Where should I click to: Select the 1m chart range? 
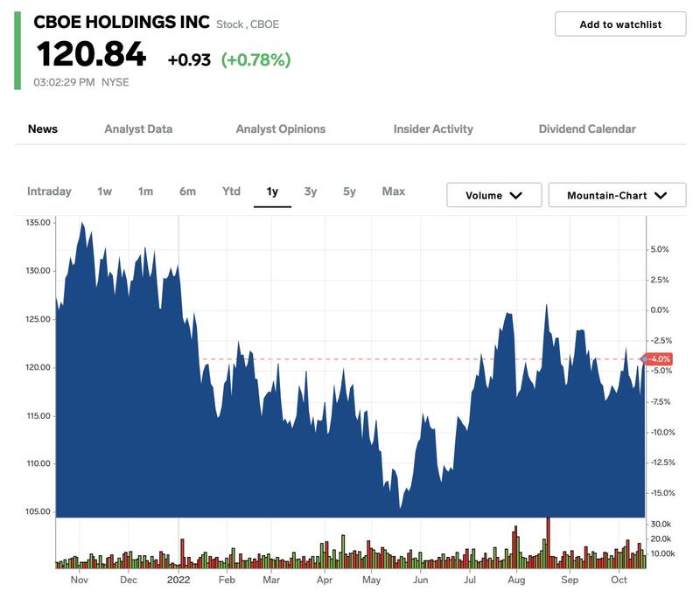(145, 191)
